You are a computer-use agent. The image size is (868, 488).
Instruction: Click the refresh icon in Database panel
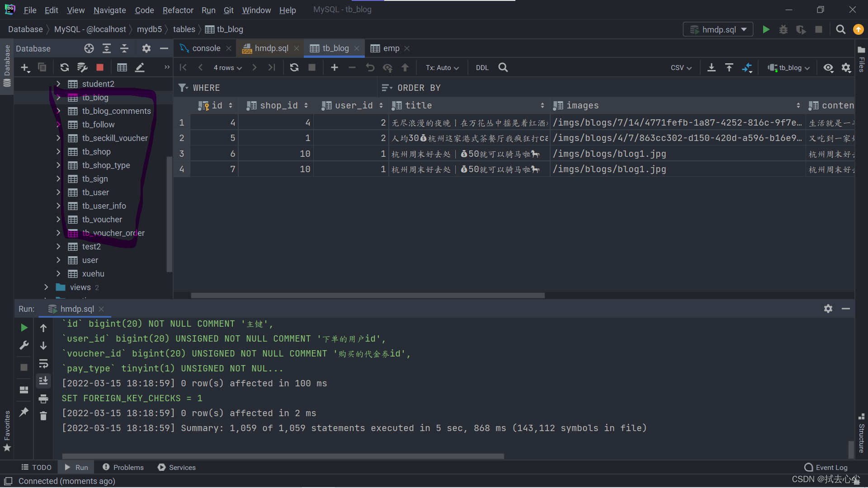(x=64, y=67)
